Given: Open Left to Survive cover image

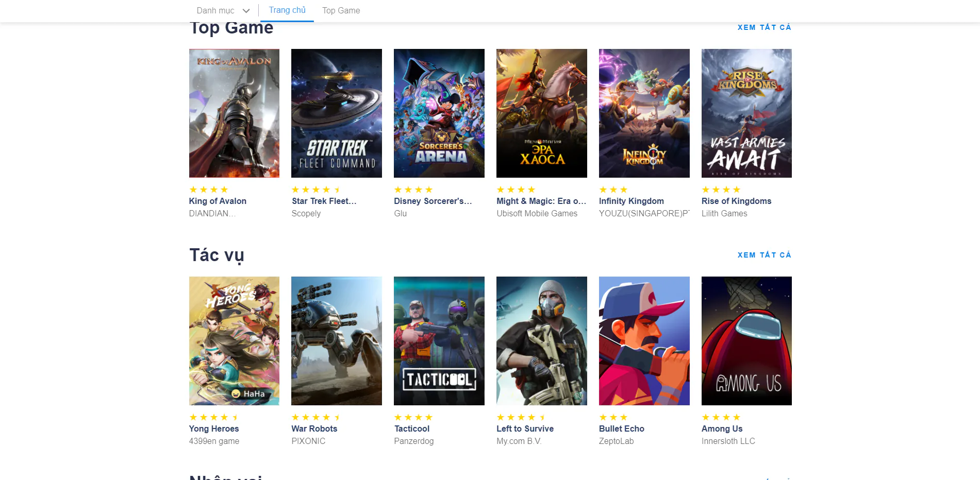Looking at the screenshot, I should 542,341.
